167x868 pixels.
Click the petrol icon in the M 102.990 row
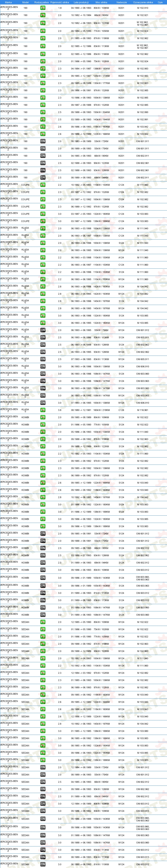(43, 112)
